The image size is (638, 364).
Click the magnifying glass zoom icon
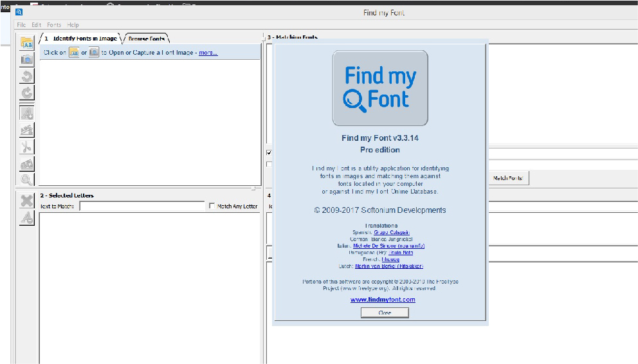(x=27, y=179)
